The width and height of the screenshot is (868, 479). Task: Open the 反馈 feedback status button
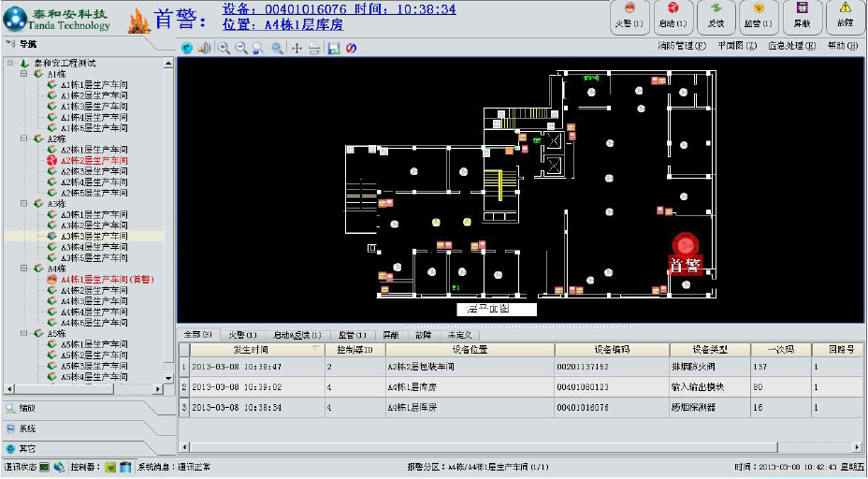tap(716, 16)
